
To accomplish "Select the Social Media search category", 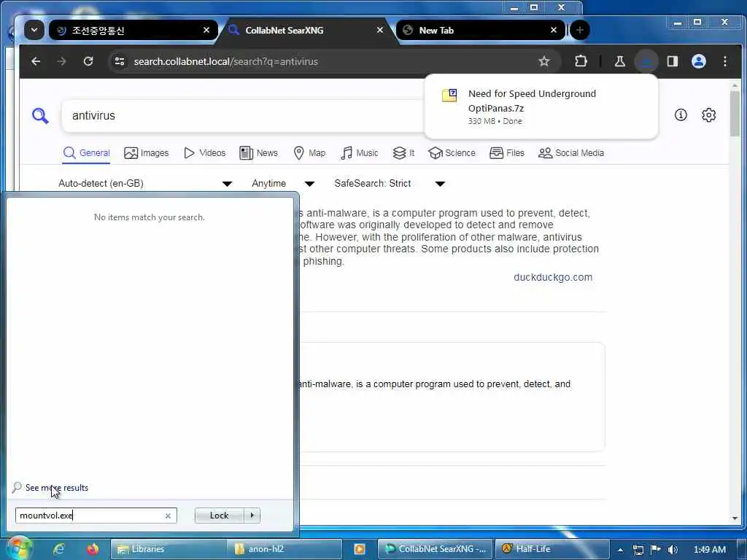I will (x=570, y=153).
